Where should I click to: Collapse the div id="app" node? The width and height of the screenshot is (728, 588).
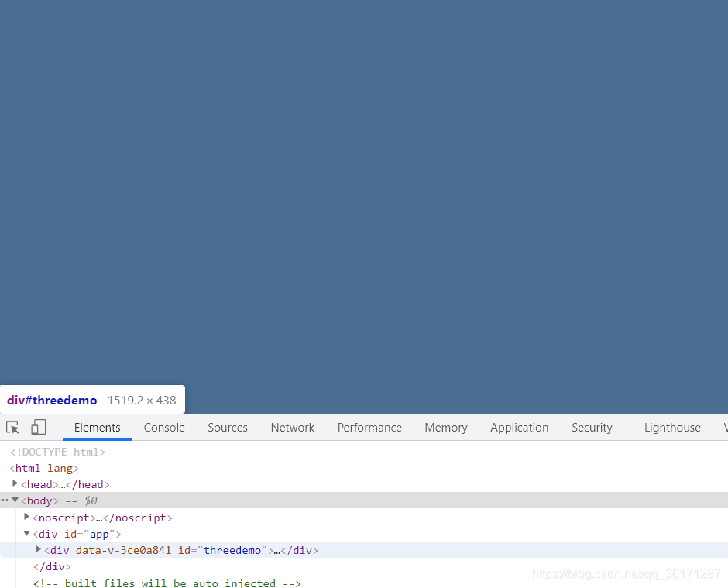coord(26,533)
